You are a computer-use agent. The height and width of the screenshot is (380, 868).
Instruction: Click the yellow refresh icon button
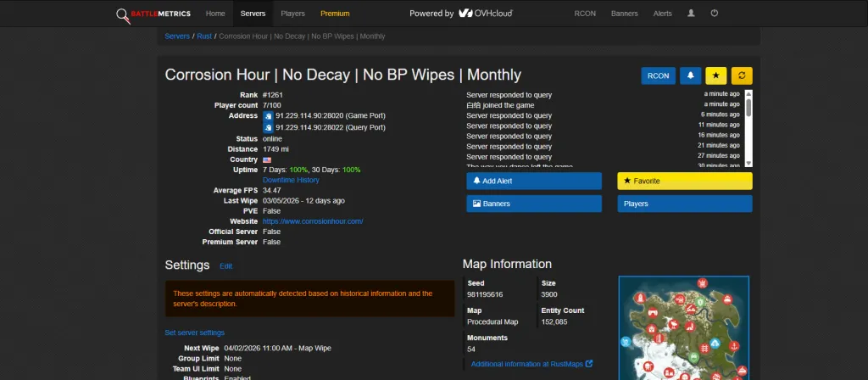pos(742,75)
